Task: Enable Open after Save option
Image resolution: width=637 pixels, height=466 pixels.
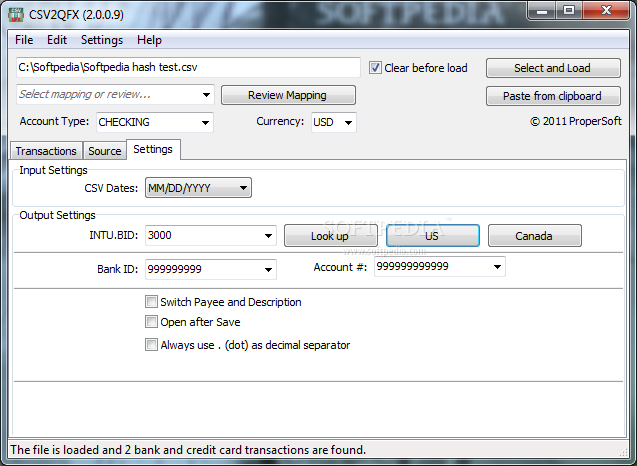Action: click(x=151, y=322)
